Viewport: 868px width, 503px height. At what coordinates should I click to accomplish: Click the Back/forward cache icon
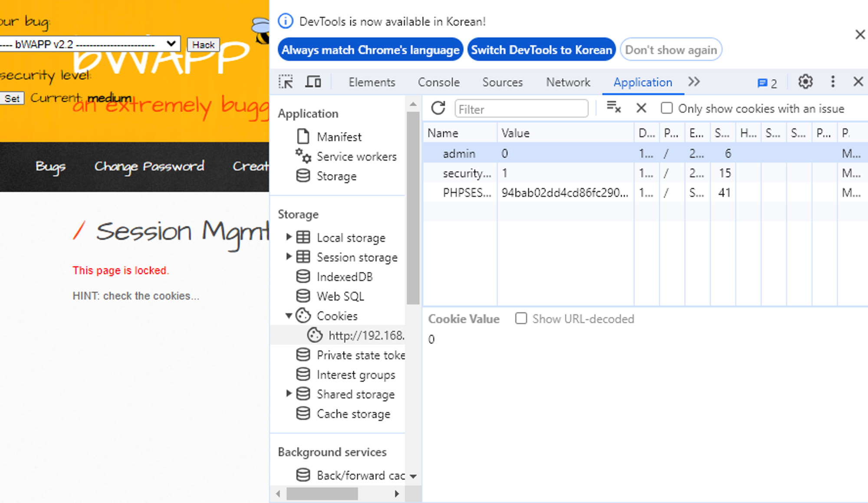(303, 475)
